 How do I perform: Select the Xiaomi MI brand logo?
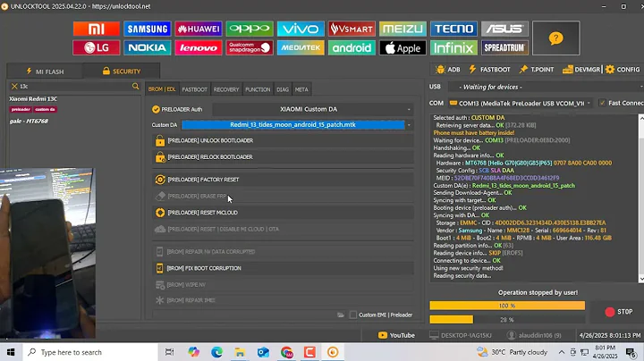(x=96, y=29)
